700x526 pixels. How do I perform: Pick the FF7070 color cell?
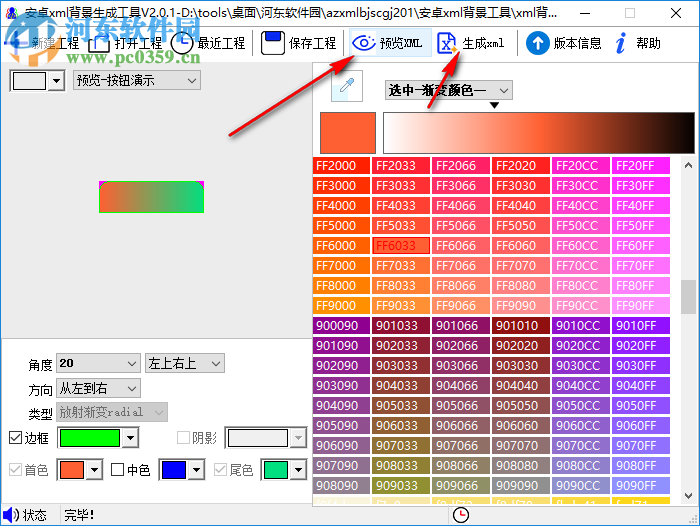(521, 266)
